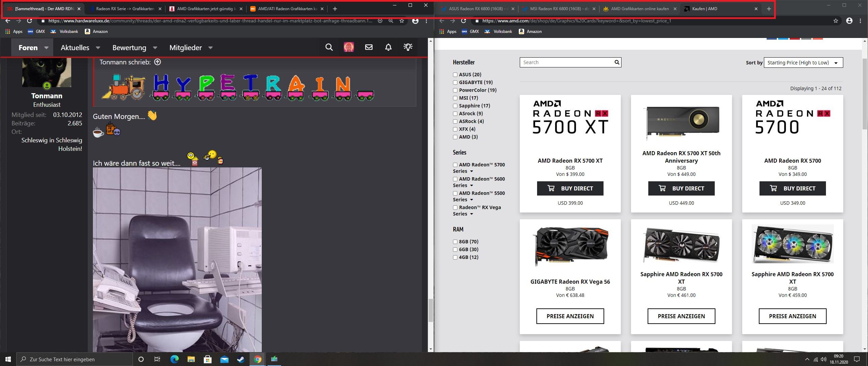The image size is (868, 366).
Task: Reload the hardwareluxx page
Action: [29, 21]
